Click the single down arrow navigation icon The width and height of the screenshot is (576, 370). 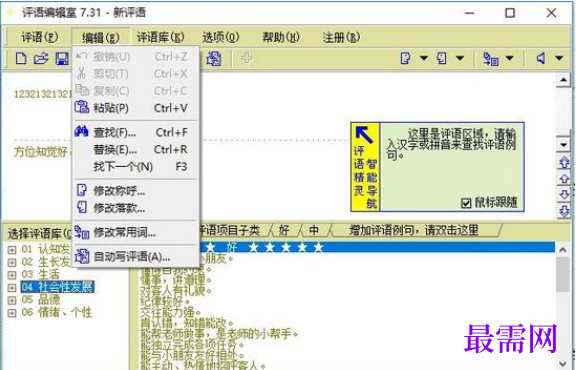tap(564, 195)
